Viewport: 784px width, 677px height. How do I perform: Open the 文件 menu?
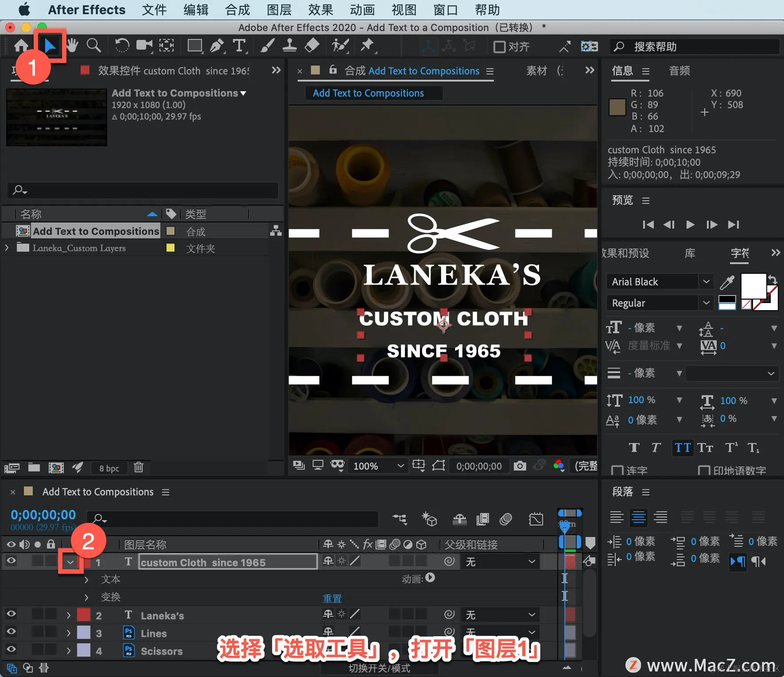point(154,10)
